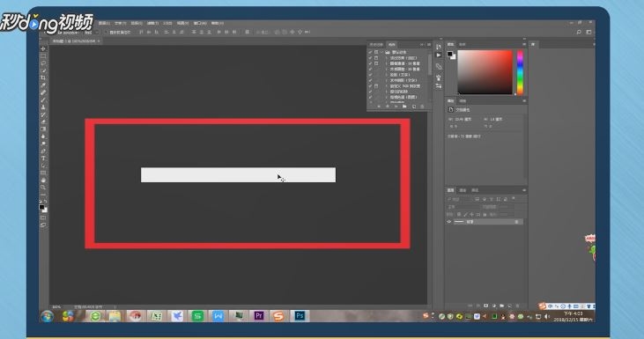Open the Layers panel flyout menu

click(x=524, y=190)
